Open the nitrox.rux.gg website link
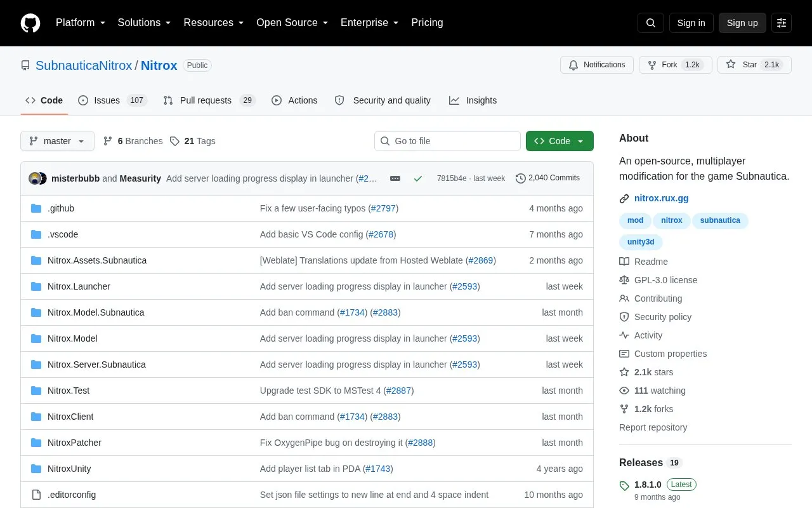 661,198
